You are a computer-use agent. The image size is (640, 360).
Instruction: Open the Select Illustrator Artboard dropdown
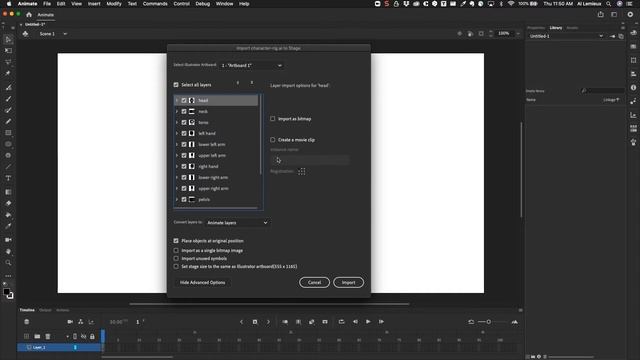pos(251,65)
